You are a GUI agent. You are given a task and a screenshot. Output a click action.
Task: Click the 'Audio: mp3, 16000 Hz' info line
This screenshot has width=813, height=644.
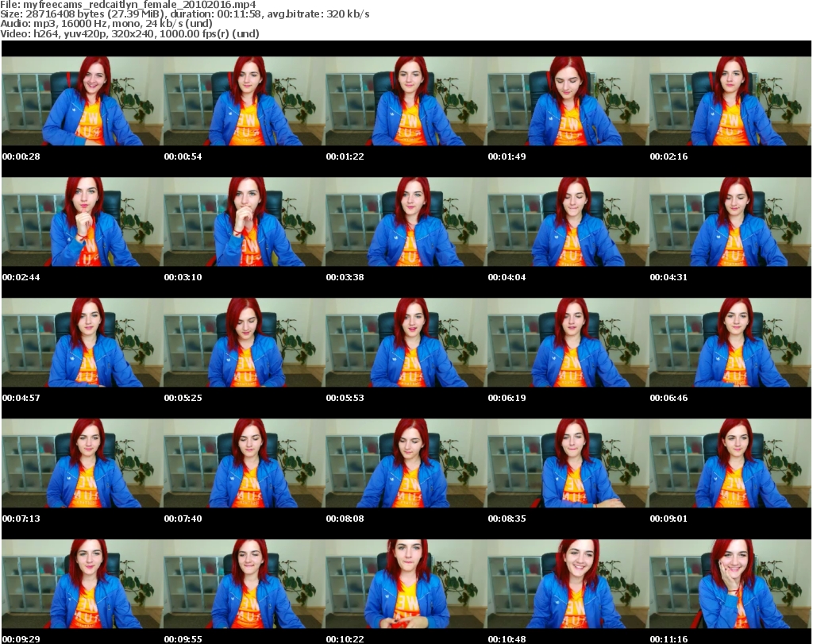106,24
